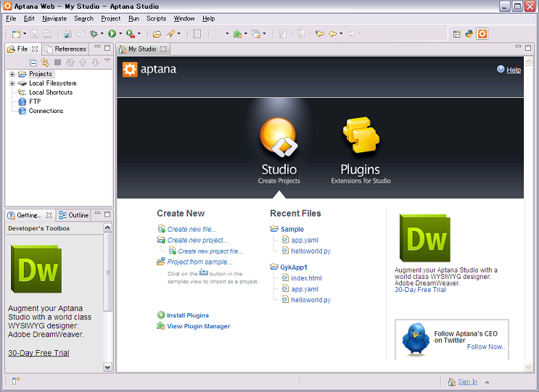Viewport: 539px width, 392px height.
Task: Open the Debug icon dropdown arrow
Action: point(102,33)
